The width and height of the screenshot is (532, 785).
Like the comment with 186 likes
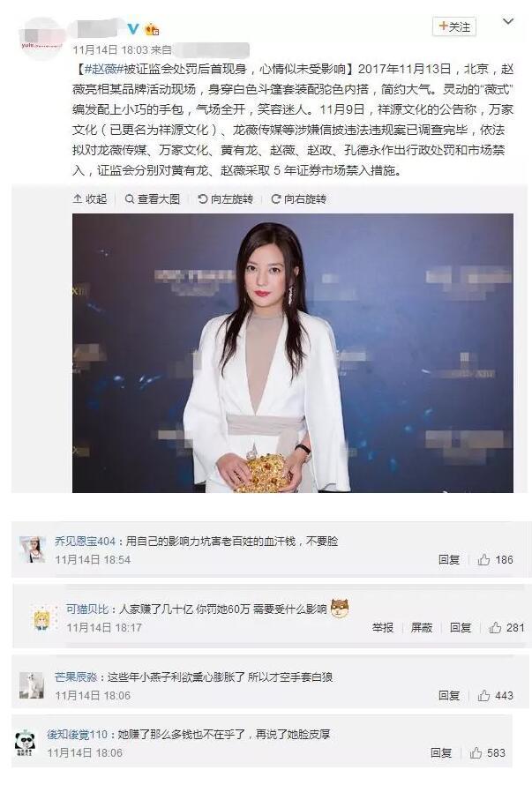(496, 560)
